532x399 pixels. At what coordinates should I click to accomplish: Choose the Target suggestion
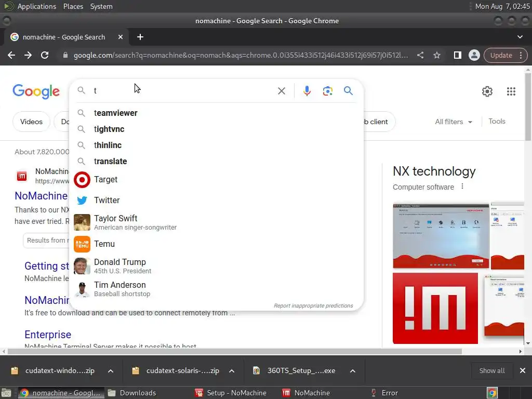[217, 179]
